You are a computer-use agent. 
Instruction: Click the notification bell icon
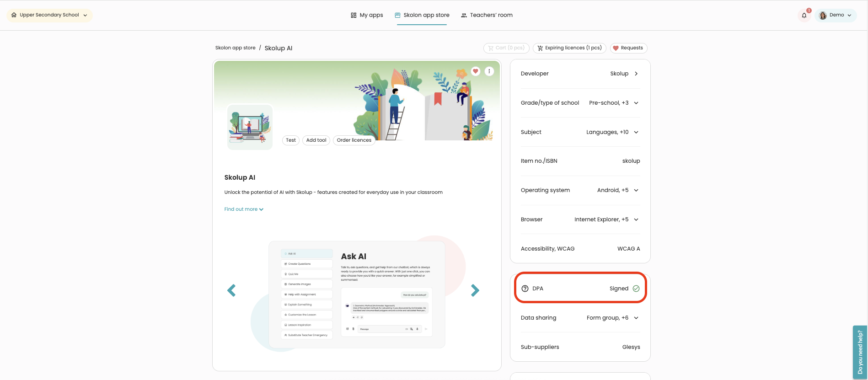coord(804,15)
